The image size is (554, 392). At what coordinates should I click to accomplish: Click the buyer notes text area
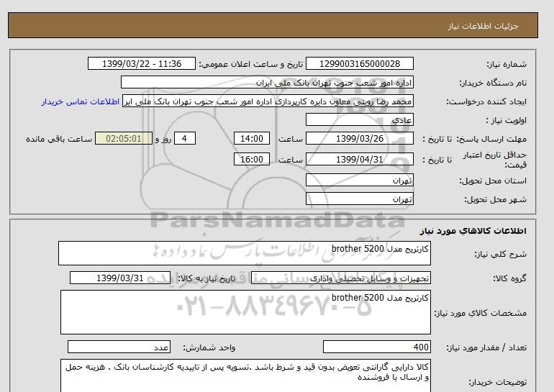click(245, 375)
